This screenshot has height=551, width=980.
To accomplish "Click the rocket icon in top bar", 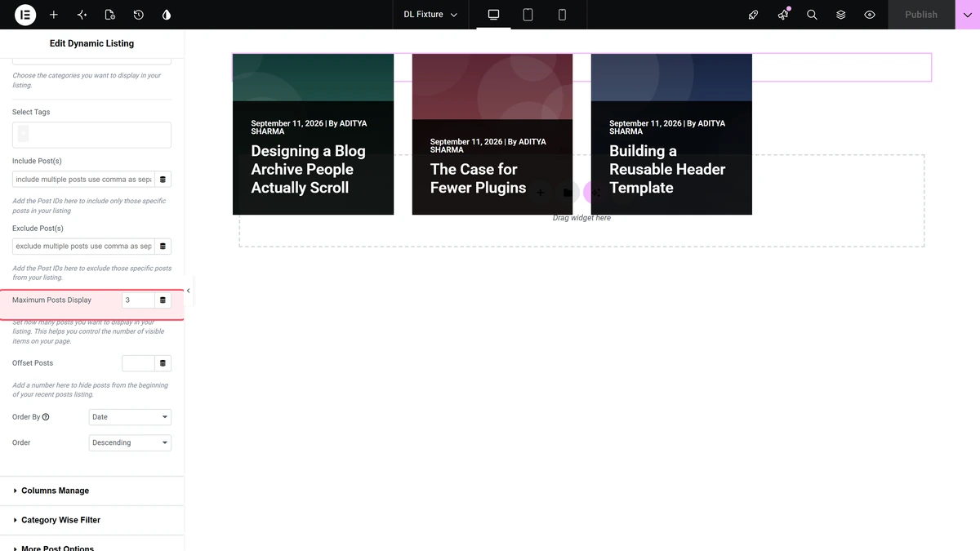I will coord(754,15).
